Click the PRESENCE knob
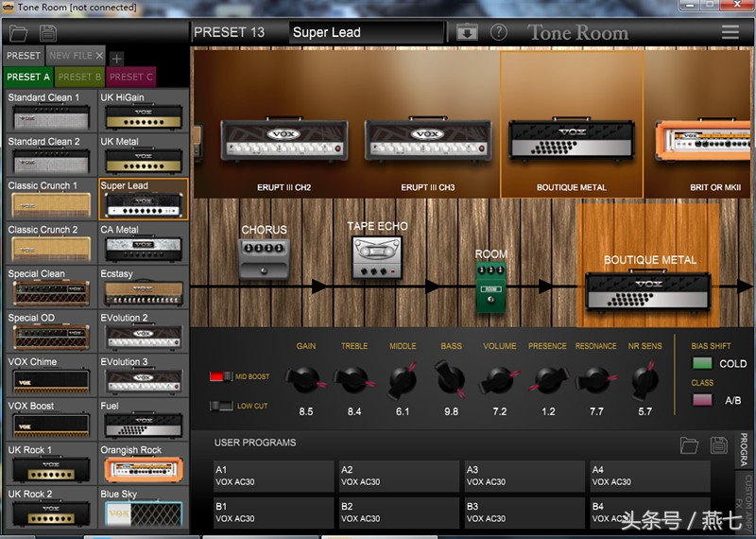The width and height of the screenshot is (756, 539). click(548, 379)
